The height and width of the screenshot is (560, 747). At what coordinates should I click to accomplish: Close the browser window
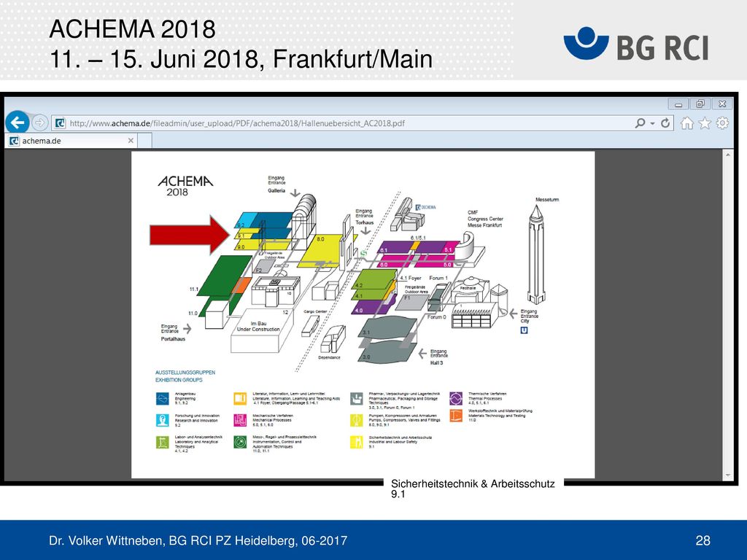[x=722, y=104]
